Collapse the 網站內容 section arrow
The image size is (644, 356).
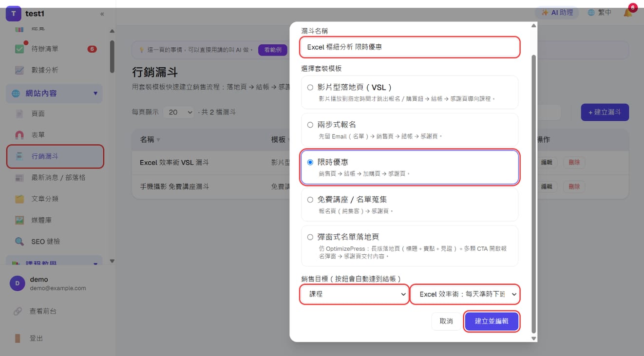(x=95, y=93)
